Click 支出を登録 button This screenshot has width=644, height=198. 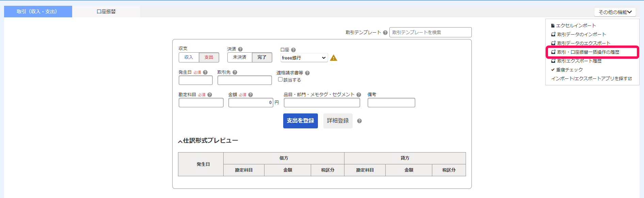(301, 121)
